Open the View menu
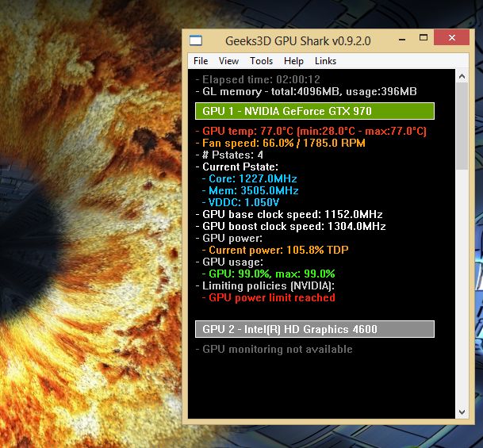This screenshot has height=448, width=483. 228,61
